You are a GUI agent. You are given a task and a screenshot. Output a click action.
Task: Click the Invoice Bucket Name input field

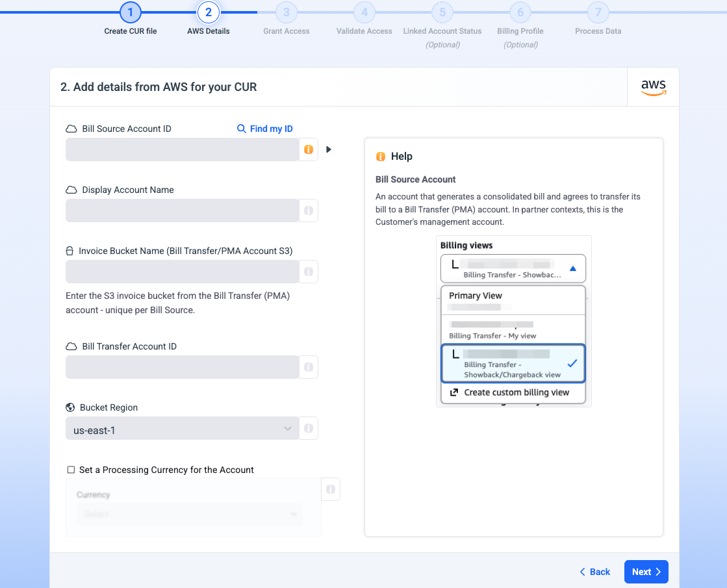[x=182, y=272]
